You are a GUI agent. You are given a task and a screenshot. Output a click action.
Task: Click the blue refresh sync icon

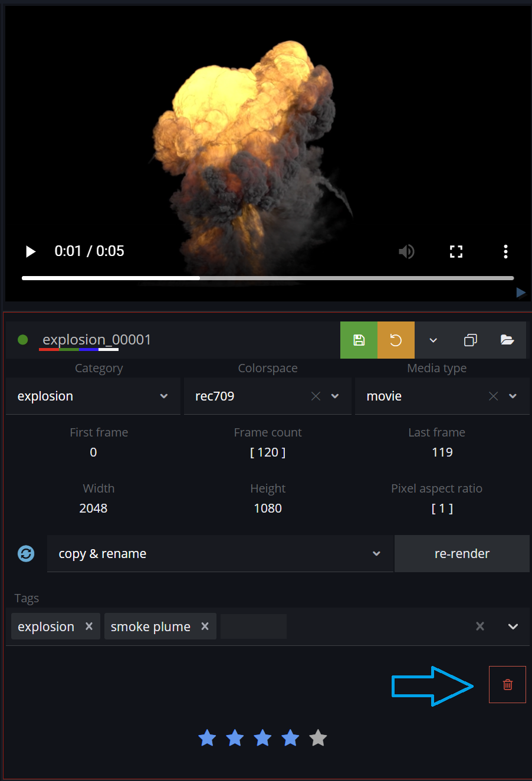click(26, 553)
